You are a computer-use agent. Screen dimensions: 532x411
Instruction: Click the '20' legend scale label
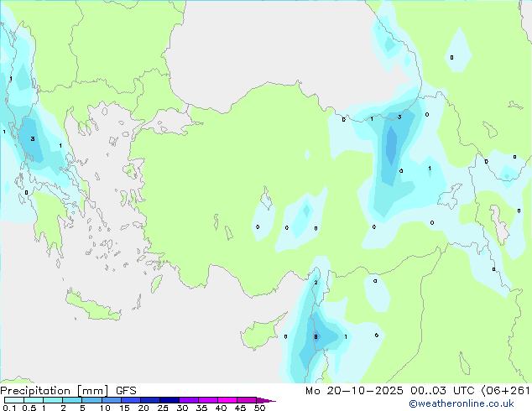(x=143, y=408)
